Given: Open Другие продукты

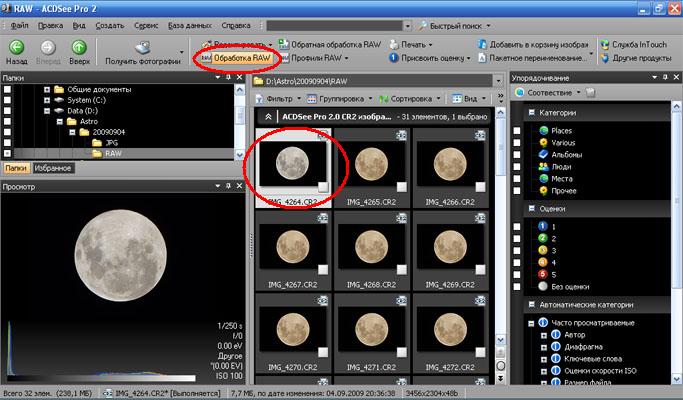Looking at the screenshot, I should click(x=636, y=58).
